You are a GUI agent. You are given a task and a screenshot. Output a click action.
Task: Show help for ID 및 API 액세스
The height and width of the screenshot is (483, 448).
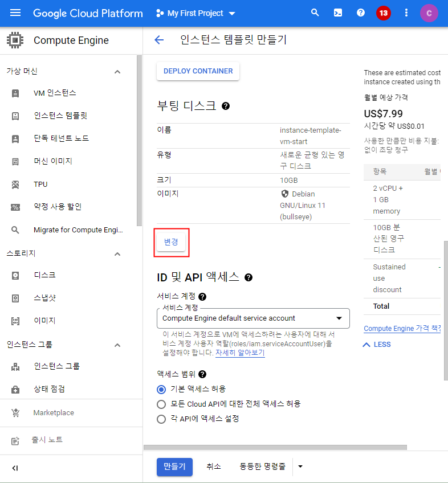pyautogui.click(x=249, y=277)
